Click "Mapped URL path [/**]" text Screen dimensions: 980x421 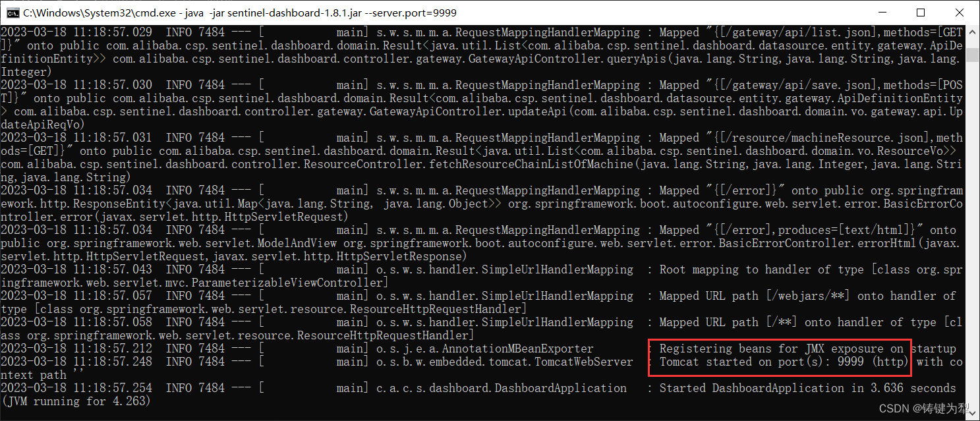point(729,322)
